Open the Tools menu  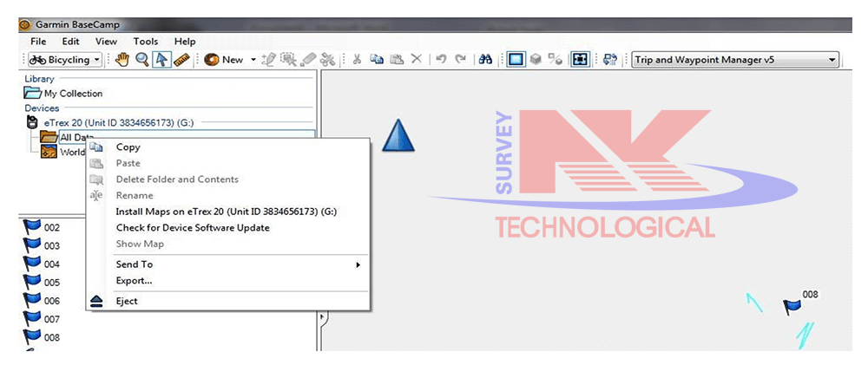click(x=146, y=42)
